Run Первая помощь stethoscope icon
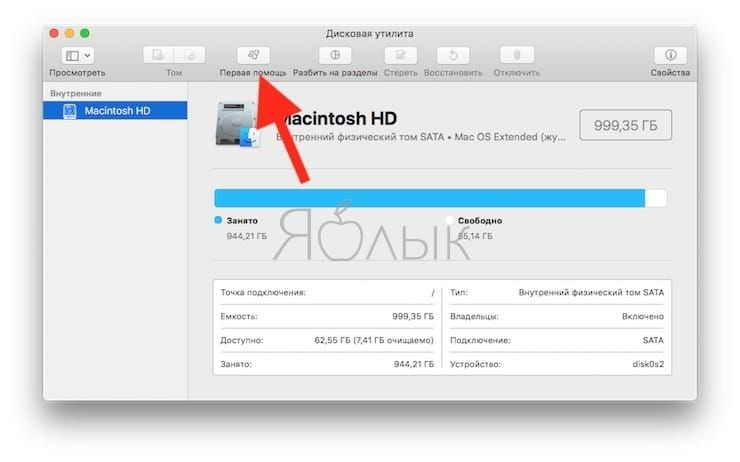Screen dimensions: 740x462 click(x=253, y=55)
